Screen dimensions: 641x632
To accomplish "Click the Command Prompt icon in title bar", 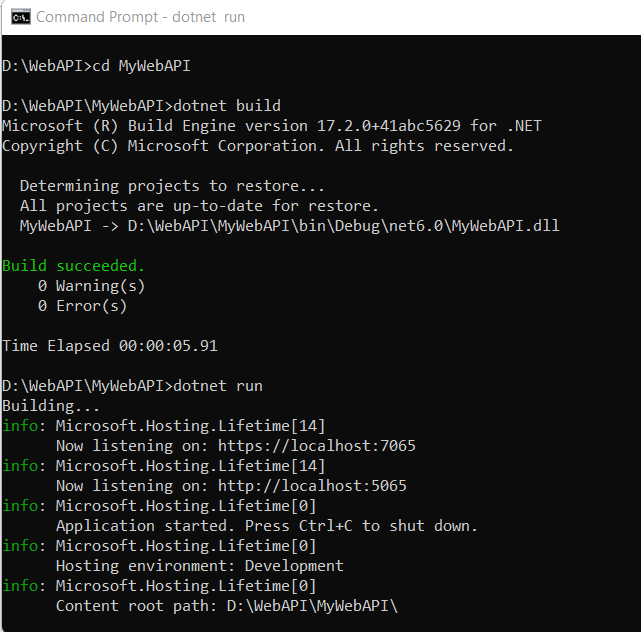I will (20, 17).
